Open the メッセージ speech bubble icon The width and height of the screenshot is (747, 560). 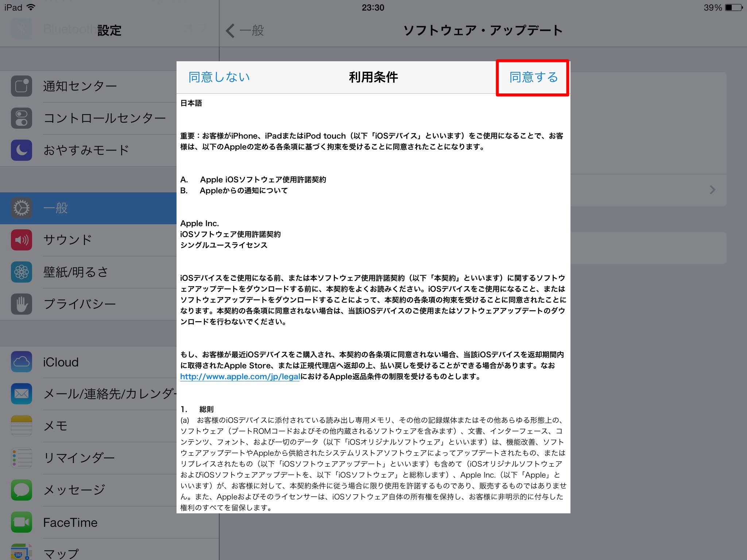pyautogui.click(x=22, y=490)
